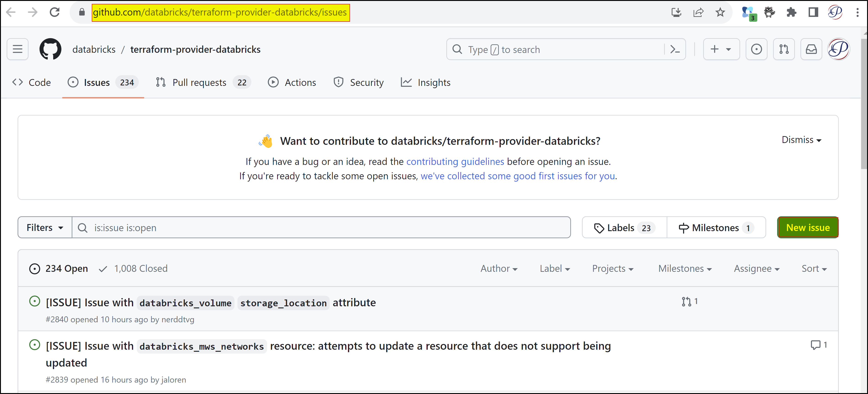868x394 pixels.
Task: Click the padlock site info icon
Action: click(x=82, y=13)
